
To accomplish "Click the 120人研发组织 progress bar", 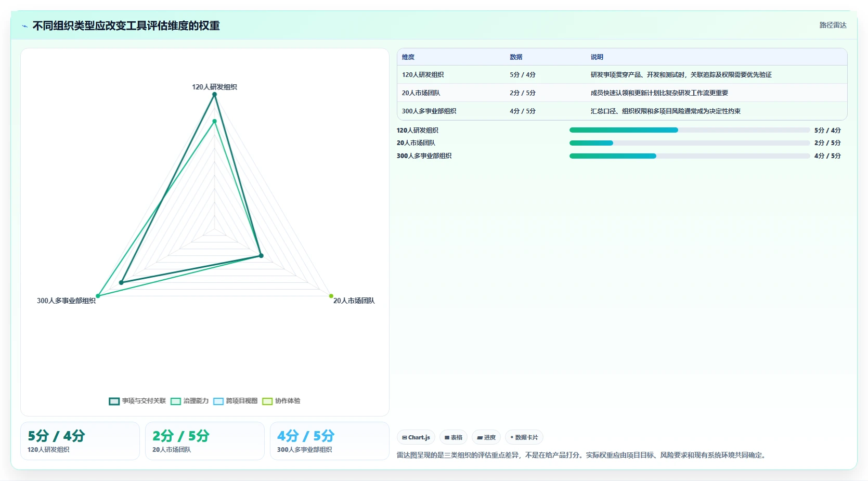I will click(689, 130).
